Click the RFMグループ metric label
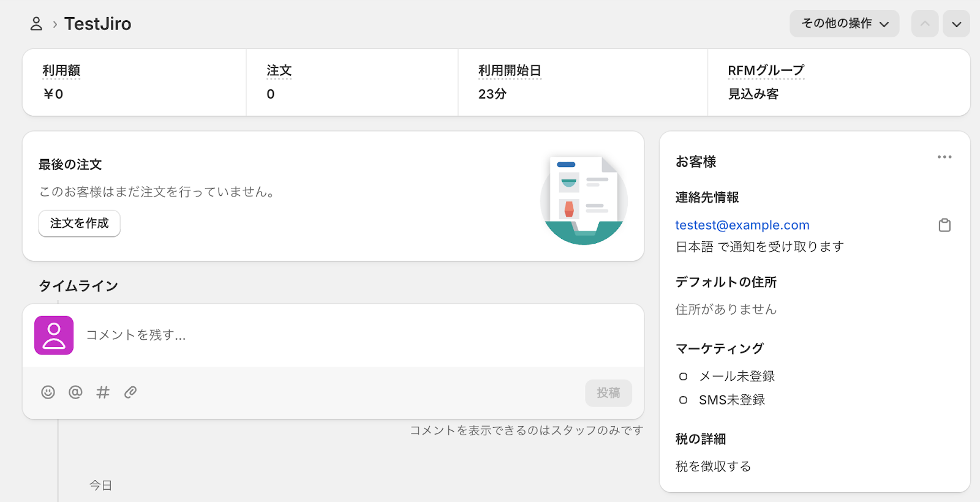The width and height of the screenshot is (980, 502). tap(766, 71)
